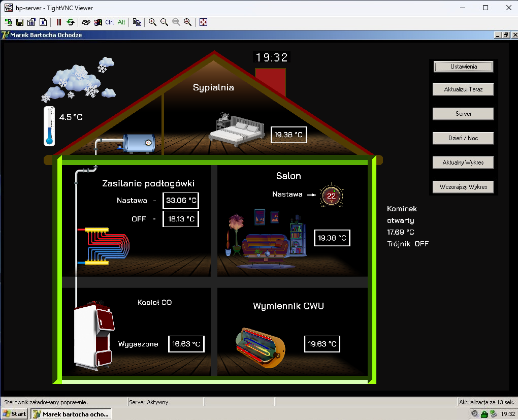Image resolution: width=518 pixels, height=420 pixels.
Task: Click the Save Session floppy disk icon
Action: [20, 22]
